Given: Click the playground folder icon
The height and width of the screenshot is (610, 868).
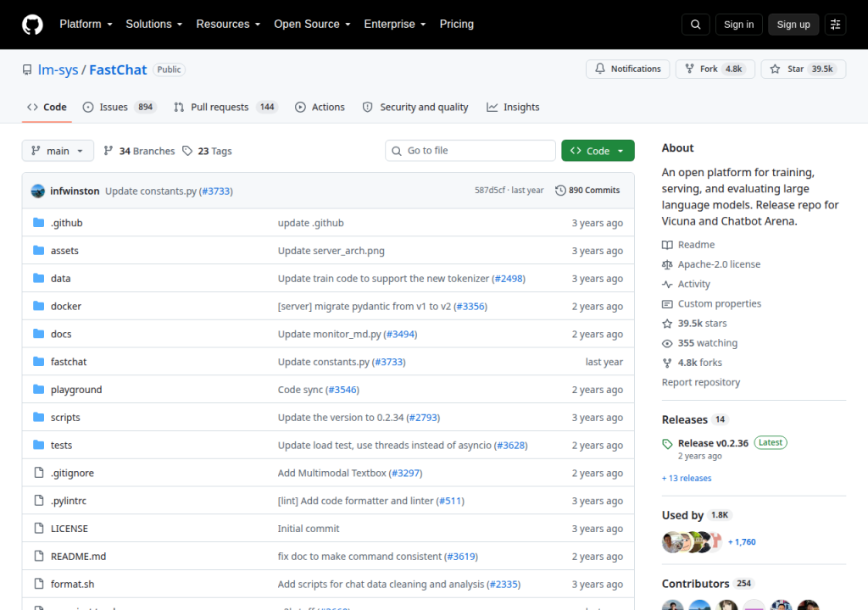Looking at the screenshot, I should 38,389.
